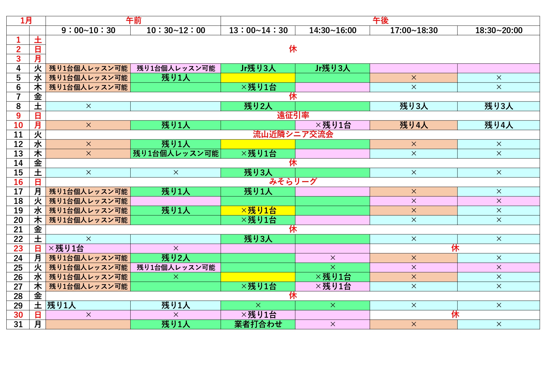Select the afternoon '休' on day 30
Image resolution: width=555 pixels, height=392 pixels.
pos(455,315)
